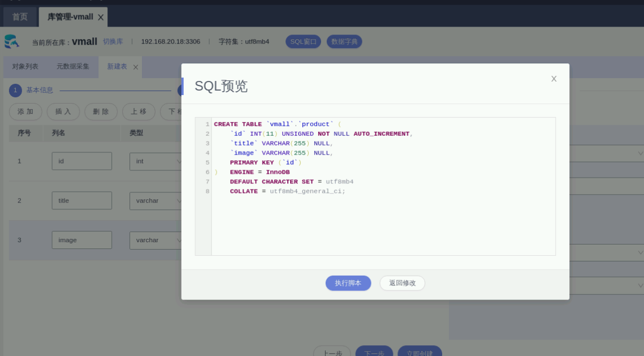Open the 数据字典 button
Screen dimensions: 644x356
click(x=344, y=41)
